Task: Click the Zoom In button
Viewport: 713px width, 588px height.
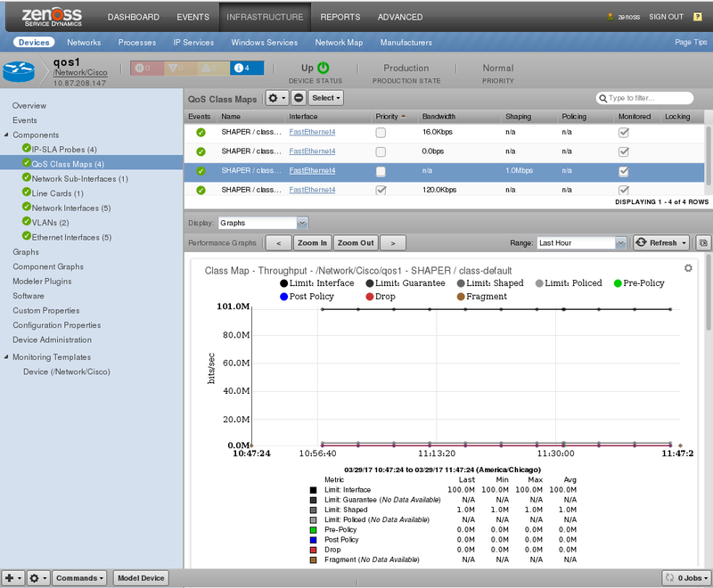Action: 313,242
